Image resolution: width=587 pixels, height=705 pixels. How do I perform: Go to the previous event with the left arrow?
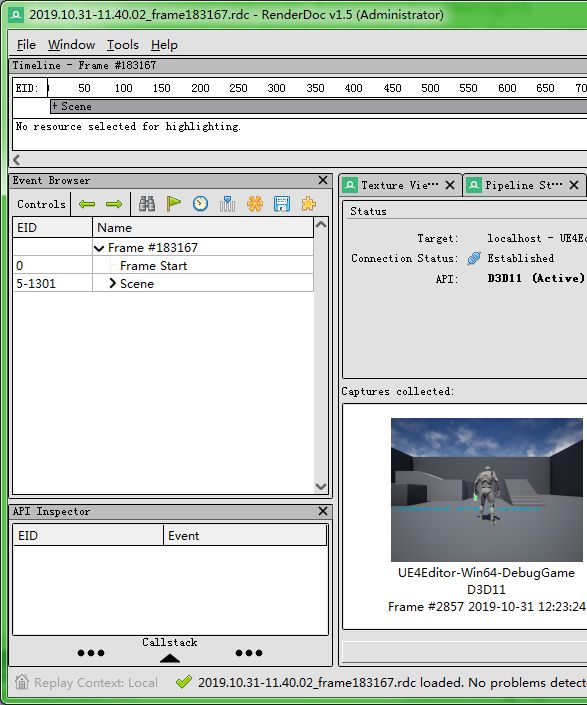[x=87, y=204]
